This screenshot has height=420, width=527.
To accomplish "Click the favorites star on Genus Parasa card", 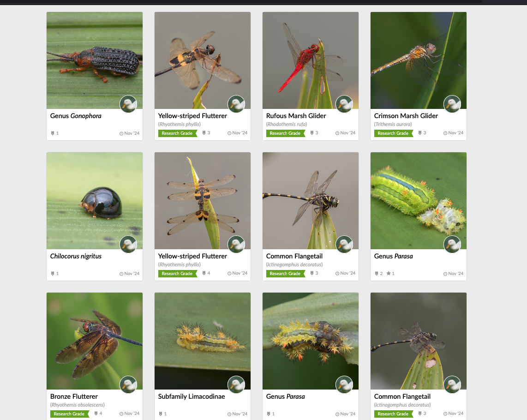I will pos(389,273).
